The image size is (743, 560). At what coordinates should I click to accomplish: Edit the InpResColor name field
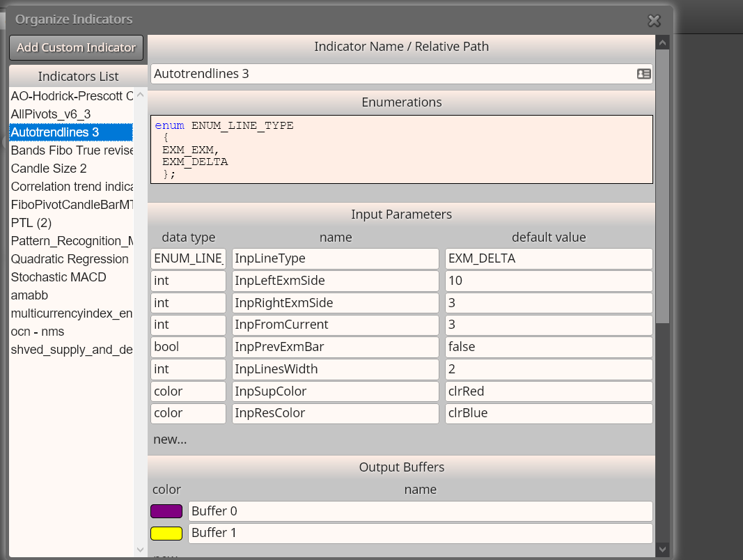pyautogui.click(x=335, y=413)
